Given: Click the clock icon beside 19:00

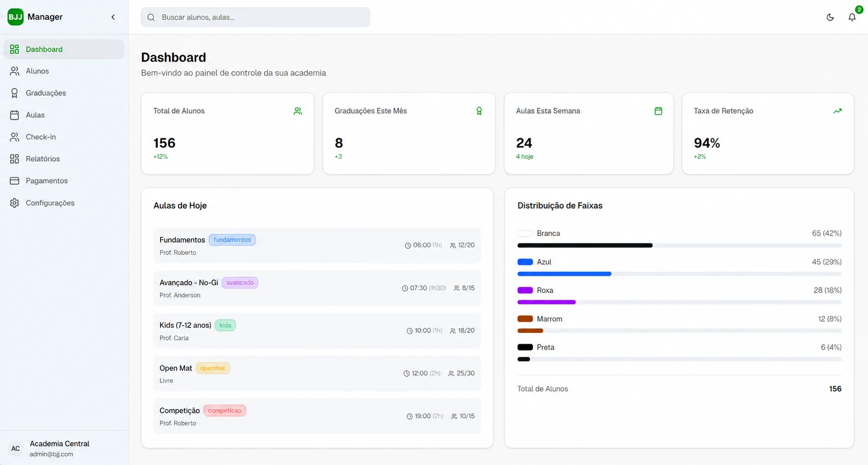Looking at the screenshot, I should [409, 416].
